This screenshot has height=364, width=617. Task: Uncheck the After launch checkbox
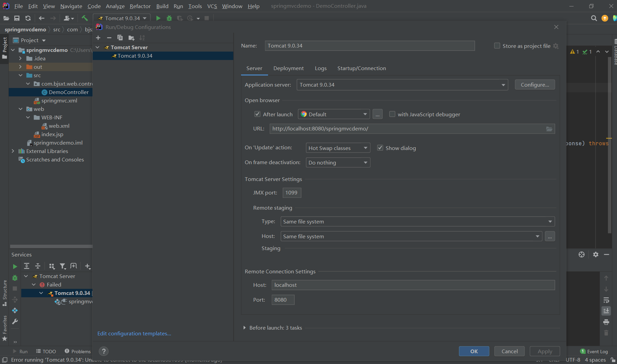click(257, 114)
